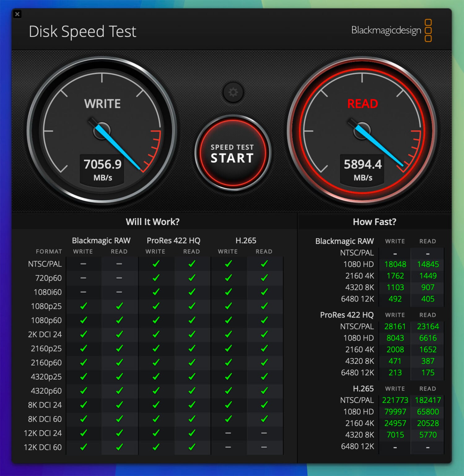
Task: Toggle the 1080p25 Blackmagic RAW write checkmark
Action: [83, 306]
